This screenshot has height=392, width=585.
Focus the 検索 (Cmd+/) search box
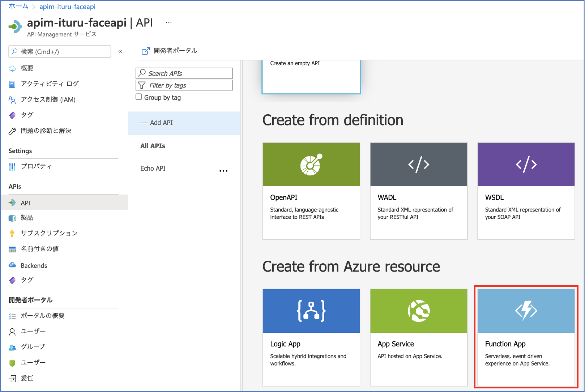(60, 52)
